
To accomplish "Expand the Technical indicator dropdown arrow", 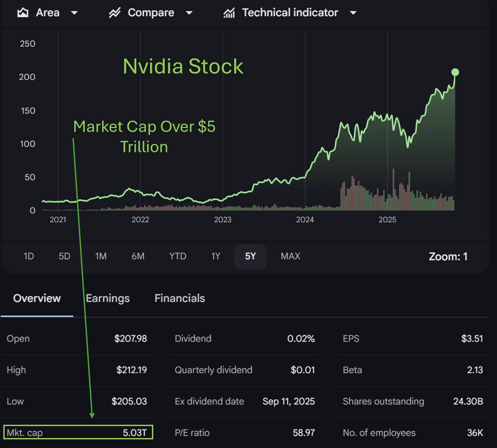I will [353, 13].
